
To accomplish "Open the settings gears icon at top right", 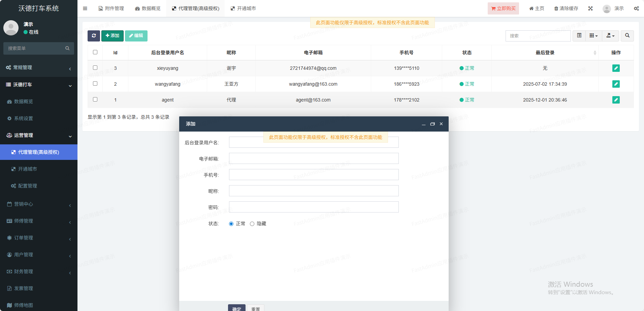I will coord(636,8).
